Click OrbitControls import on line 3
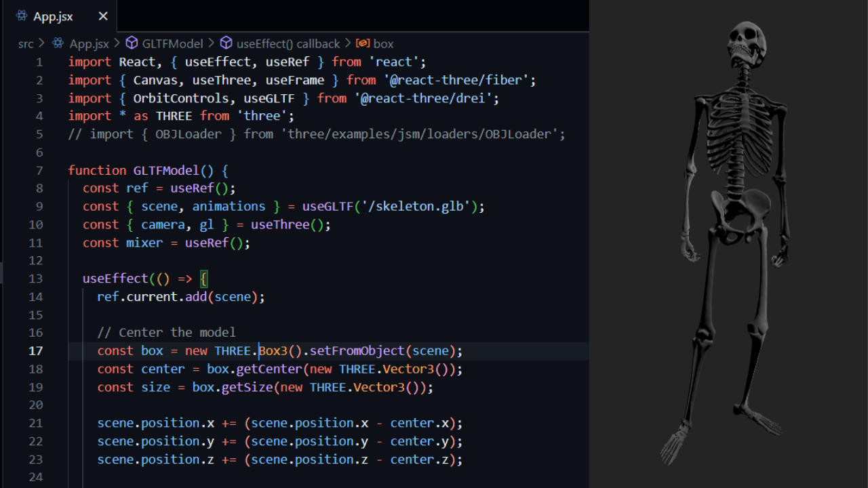The height and width of the screenshot is (488, 868). click(181, 98)
